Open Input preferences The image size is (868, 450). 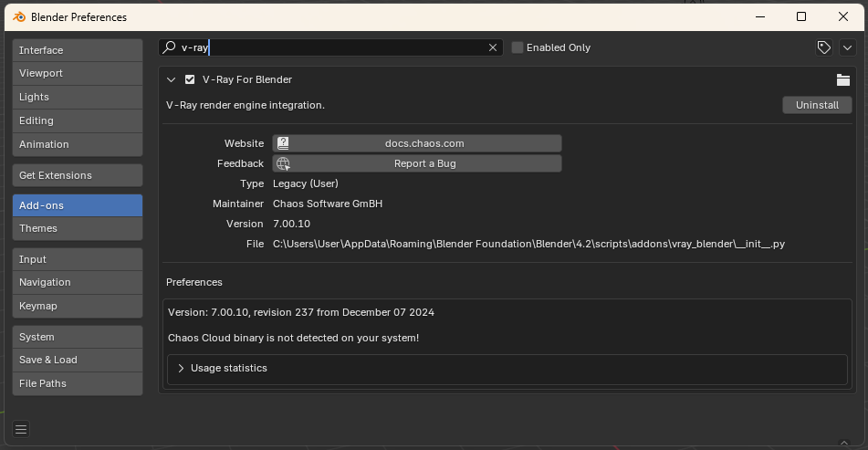(x=78, y=259)
